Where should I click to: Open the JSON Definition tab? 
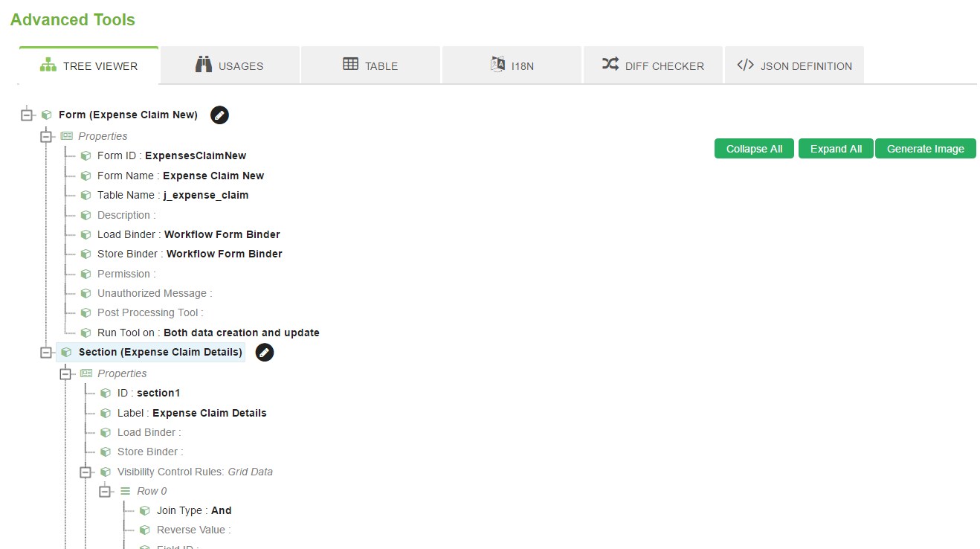coord(794,65)
